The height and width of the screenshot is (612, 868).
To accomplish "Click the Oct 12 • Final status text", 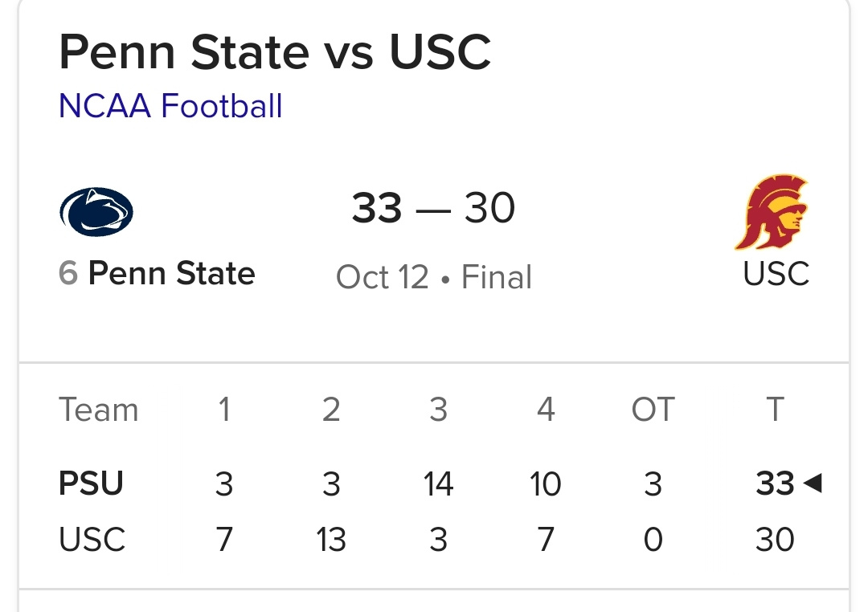I will [433, 278].
